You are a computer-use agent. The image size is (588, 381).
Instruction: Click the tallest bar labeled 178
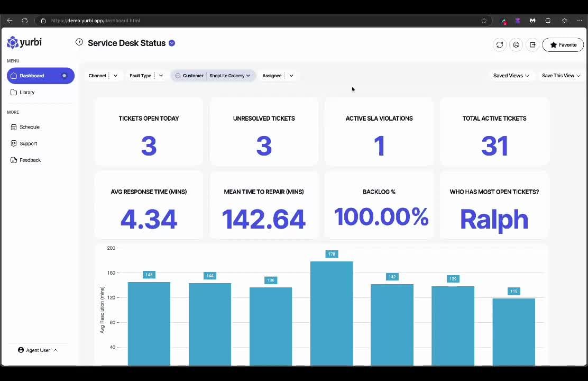click(332, 312)
